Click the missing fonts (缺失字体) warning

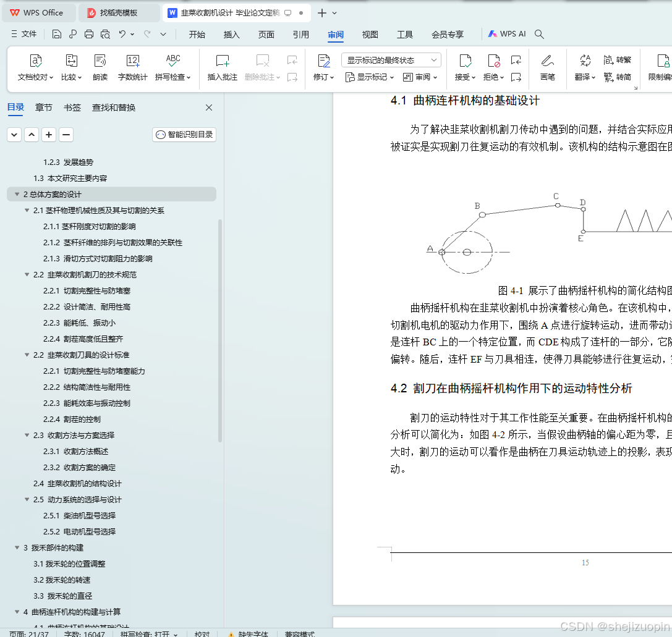[x=248, y=633]
